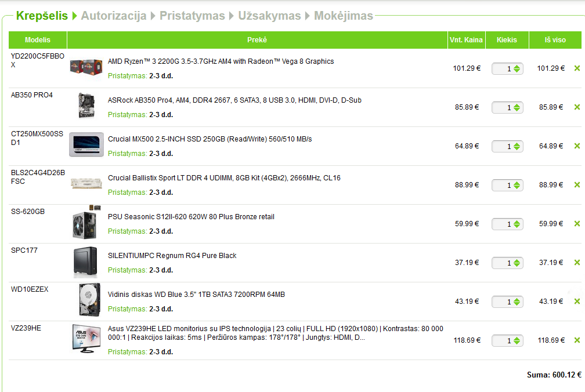Screen dimensions: 585x392
Task: Remove Crucial MX500 SSD from cart
Action: [577, 146]
